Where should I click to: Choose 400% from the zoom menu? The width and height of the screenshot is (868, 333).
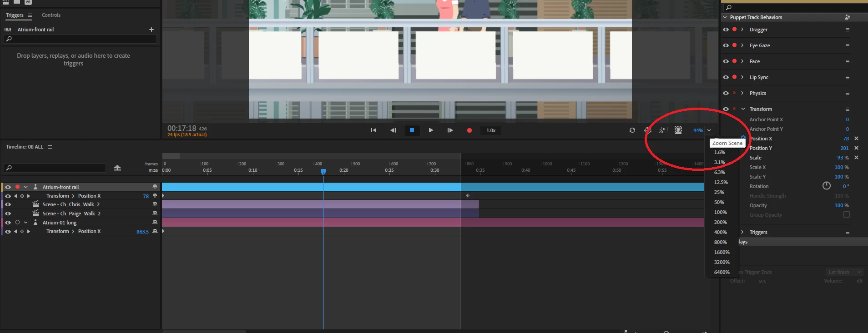(x=721, y=232)
